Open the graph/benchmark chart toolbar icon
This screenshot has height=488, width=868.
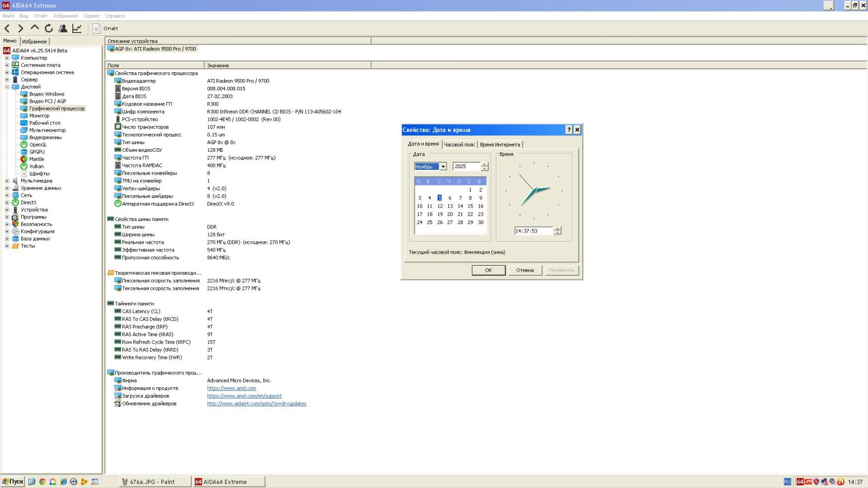tap(77, 28)
